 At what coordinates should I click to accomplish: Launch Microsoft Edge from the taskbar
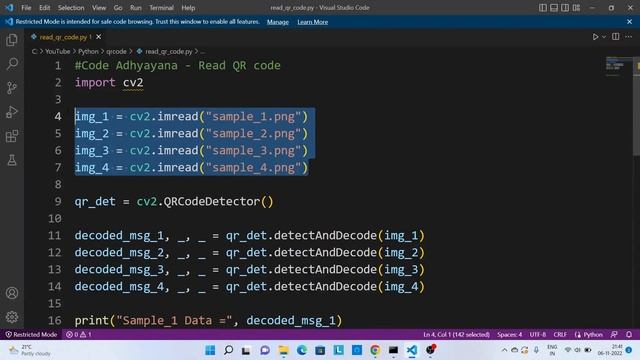tap(302, 350)
